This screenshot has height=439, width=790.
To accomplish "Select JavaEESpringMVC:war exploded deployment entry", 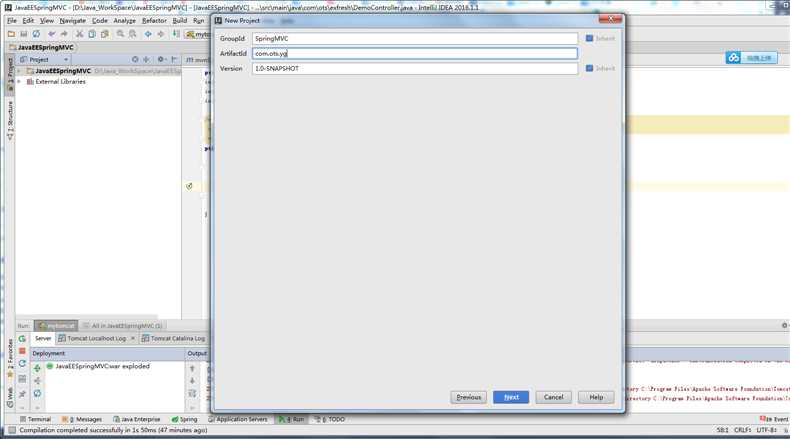I will 98,366.
